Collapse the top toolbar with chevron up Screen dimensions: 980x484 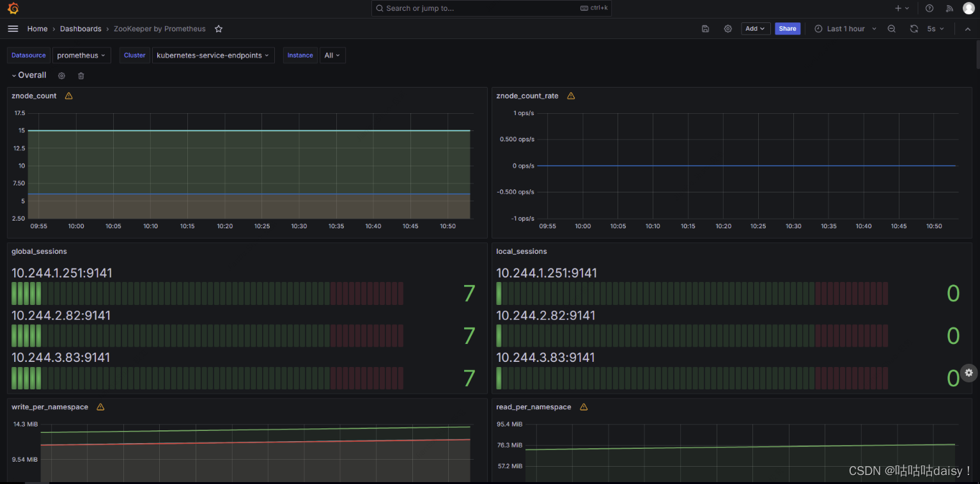(967, 29)
